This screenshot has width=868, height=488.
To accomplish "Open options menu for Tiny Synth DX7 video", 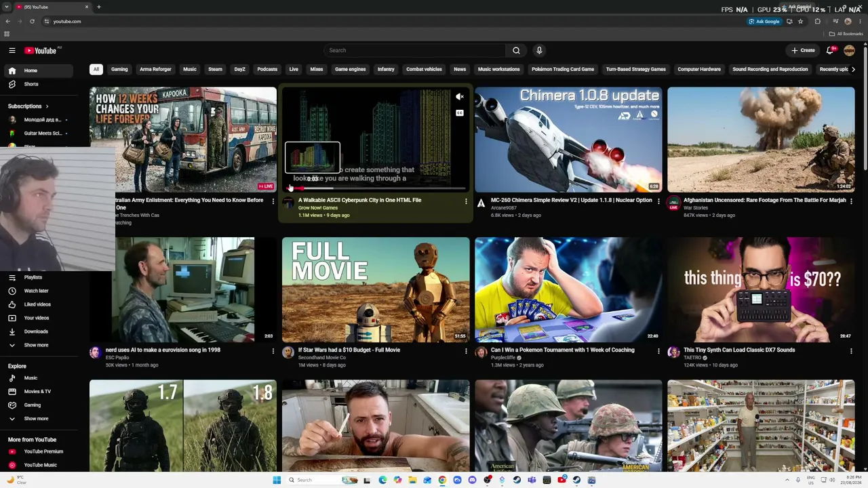I will 851,351.
